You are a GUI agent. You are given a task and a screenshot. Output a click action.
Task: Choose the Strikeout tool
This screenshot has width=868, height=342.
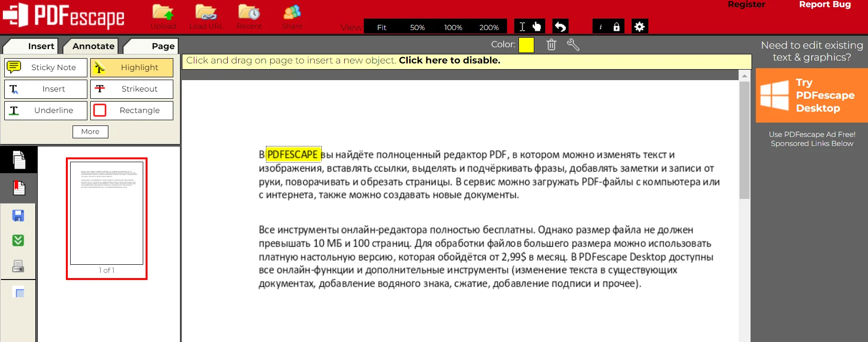pos(132,89)
